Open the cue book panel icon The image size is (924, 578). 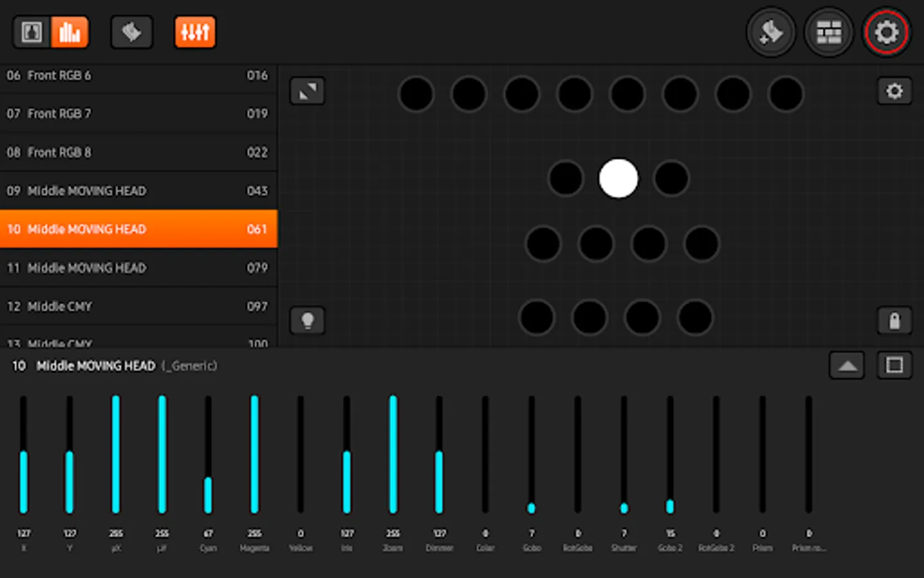coord(132,31)
